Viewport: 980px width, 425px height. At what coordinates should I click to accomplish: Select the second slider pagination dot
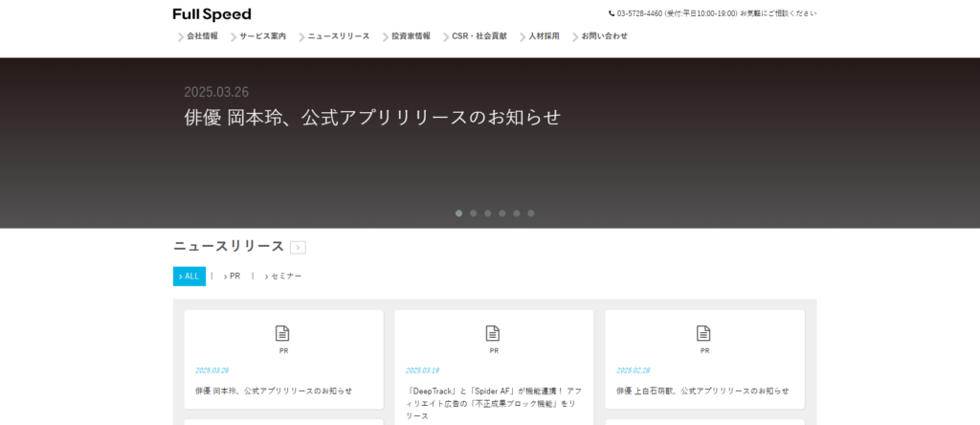tap(473, 213)
